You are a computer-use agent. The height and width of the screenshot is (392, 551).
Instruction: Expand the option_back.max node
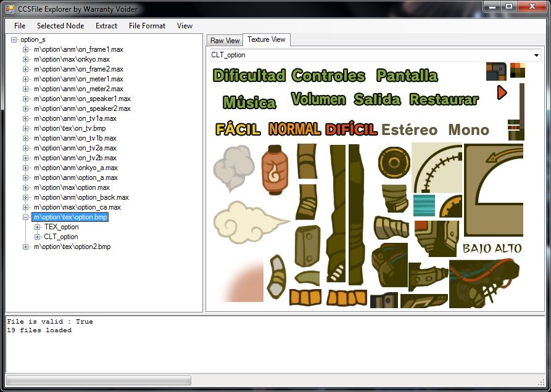point(25,197)
